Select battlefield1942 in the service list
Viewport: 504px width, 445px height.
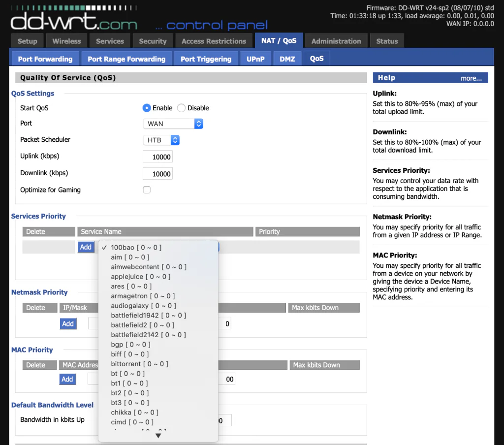coord(158,316)
